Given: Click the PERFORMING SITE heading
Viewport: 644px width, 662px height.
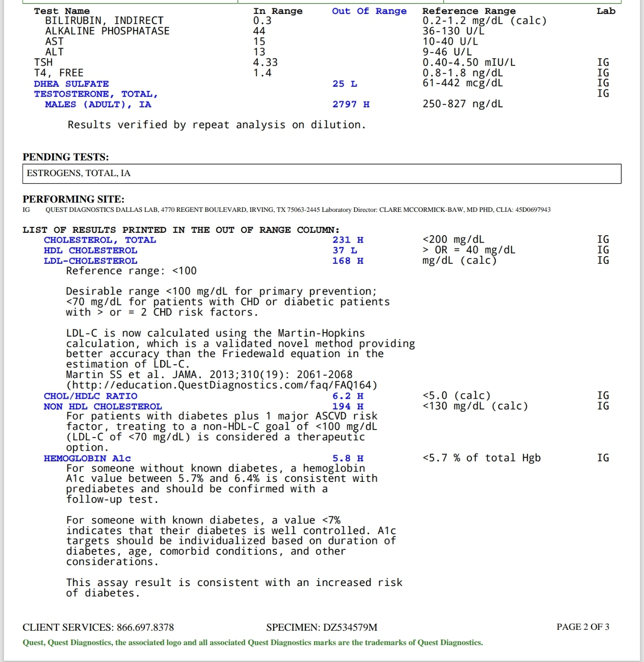Looking at the screenshot, I should tap(73, 199).
